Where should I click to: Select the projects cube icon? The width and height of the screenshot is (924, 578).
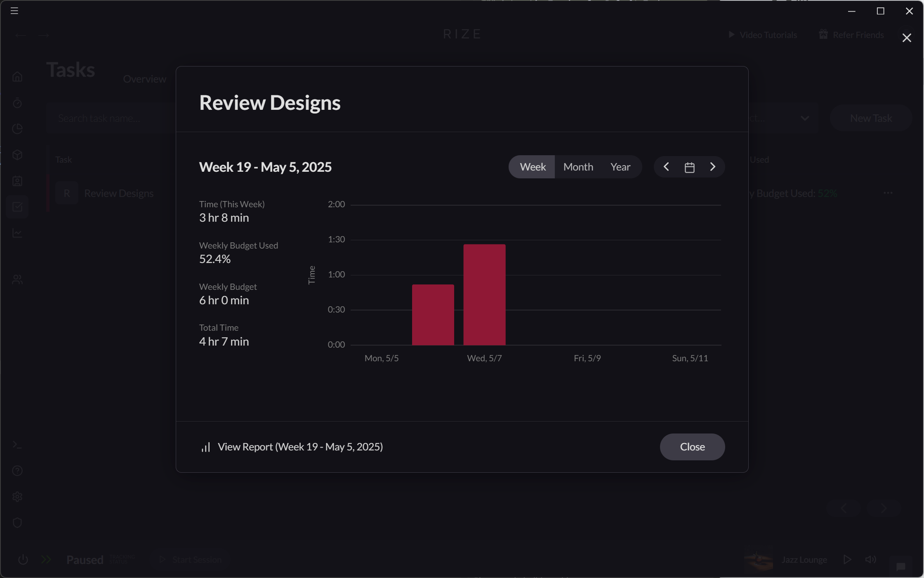click(17, 155)
